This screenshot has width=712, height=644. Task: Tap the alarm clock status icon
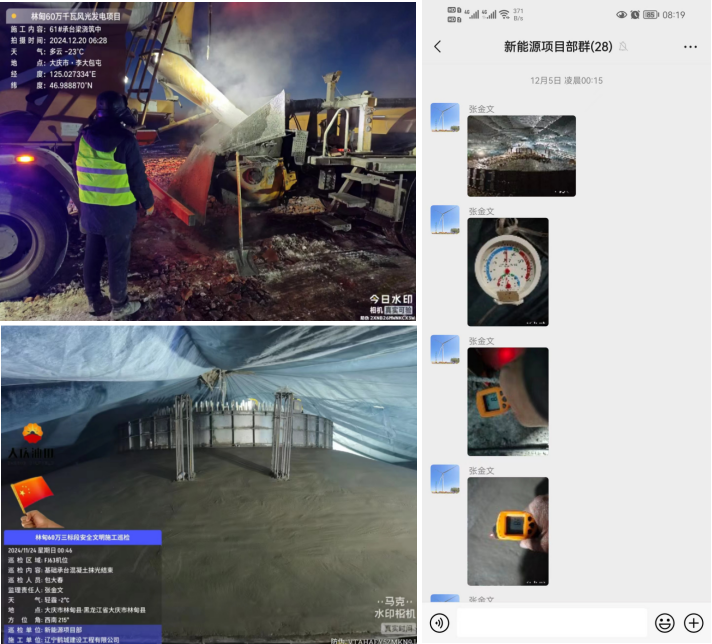coord(634,15)
